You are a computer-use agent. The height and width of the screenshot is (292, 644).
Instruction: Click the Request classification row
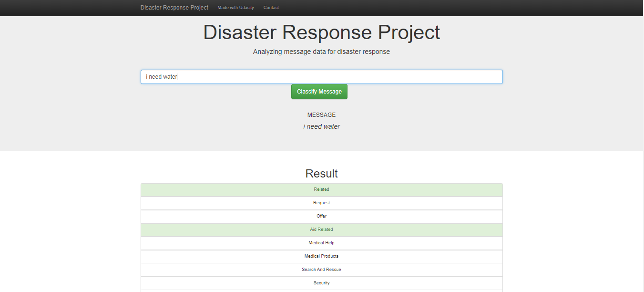(321, 203)
